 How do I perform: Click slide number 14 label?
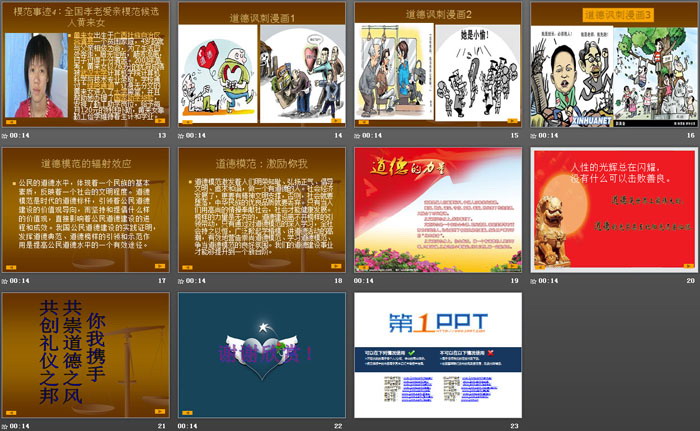[x=338, y=135]
